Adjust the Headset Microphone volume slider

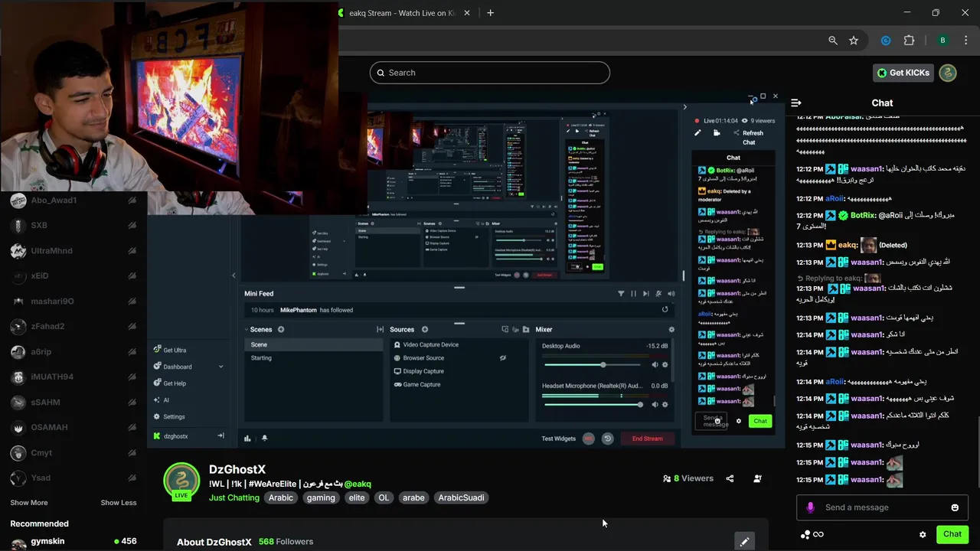[x=595, y=404]
